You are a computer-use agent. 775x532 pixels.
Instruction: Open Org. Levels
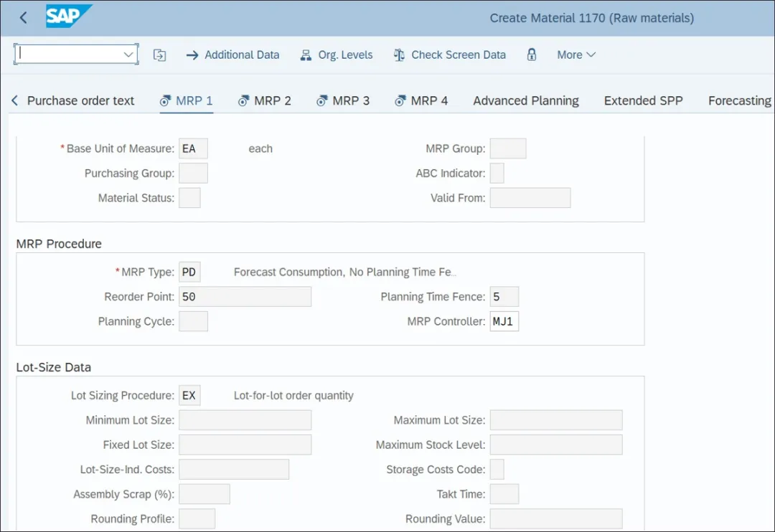[x=337, y=54]
